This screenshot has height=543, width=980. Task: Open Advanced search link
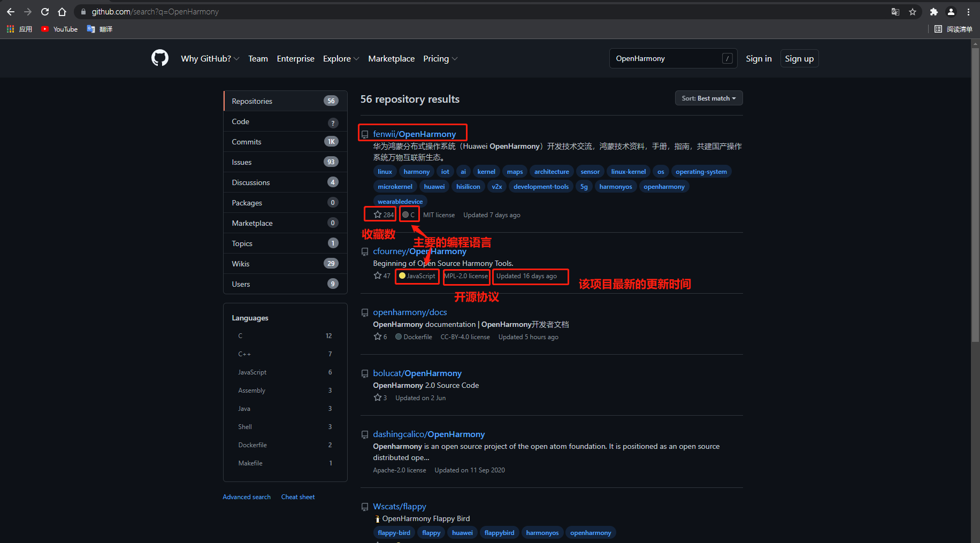point(247,497)
